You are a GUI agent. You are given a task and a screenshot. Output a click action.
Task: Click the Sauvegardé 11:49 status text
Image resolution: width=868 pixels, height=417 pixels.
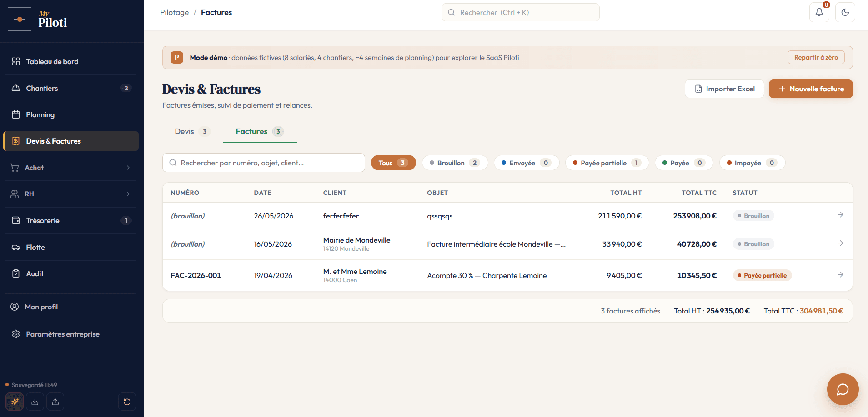click(34, 385)
